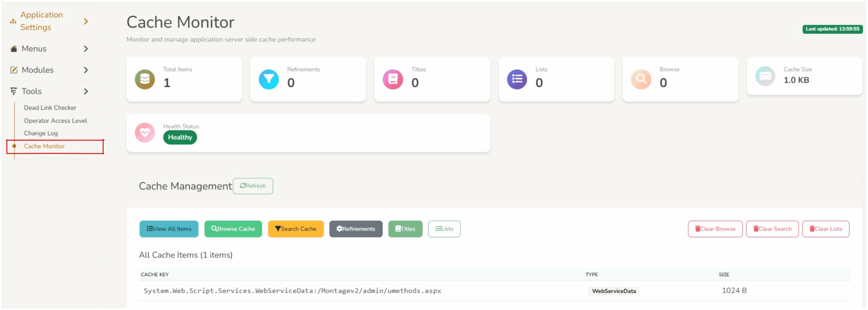Open Dead Link Checker tool
The image size is (868, 310).
coord(50,108)
